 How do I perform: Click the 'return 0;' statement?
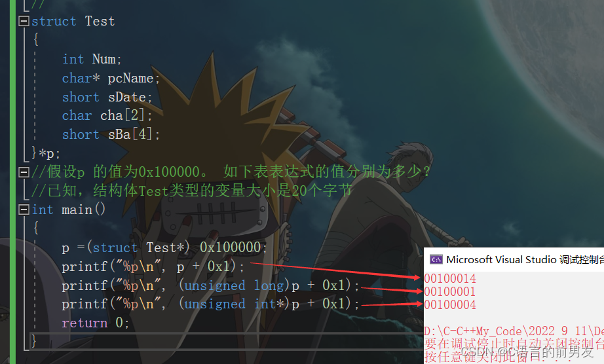click(95, 323)
